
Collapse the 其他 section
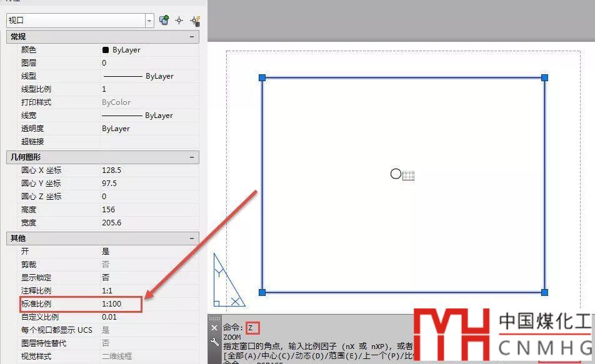[x=191, y=239]
